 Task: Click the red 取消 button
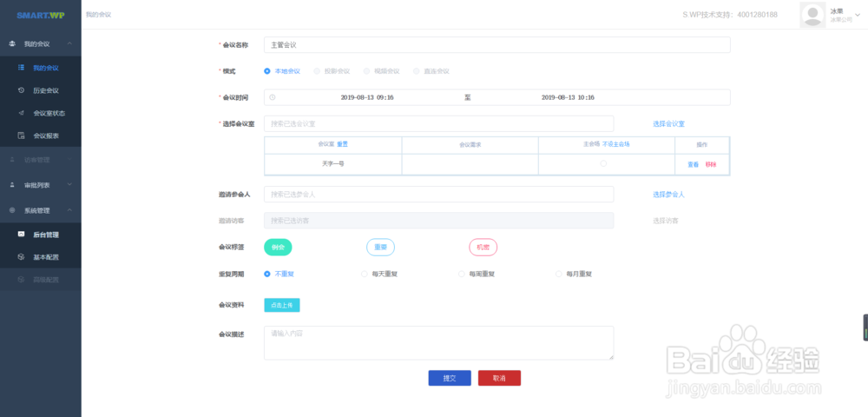click(x=499, y=378)
